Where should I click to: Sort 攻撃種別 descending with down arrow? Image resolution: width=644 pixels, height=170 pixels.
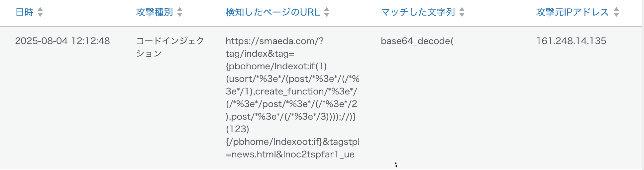[x=180, y=15]
